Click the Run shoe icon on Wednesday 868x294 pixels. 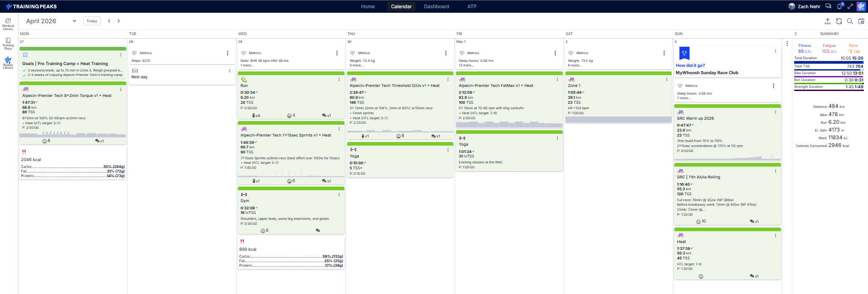point(244,79)
